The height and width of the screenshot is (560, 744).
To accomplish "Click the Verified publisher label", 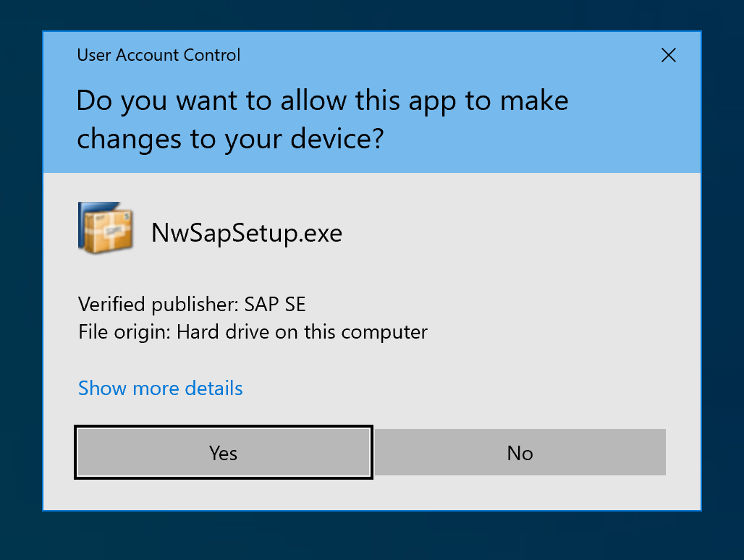I will 157,304.
